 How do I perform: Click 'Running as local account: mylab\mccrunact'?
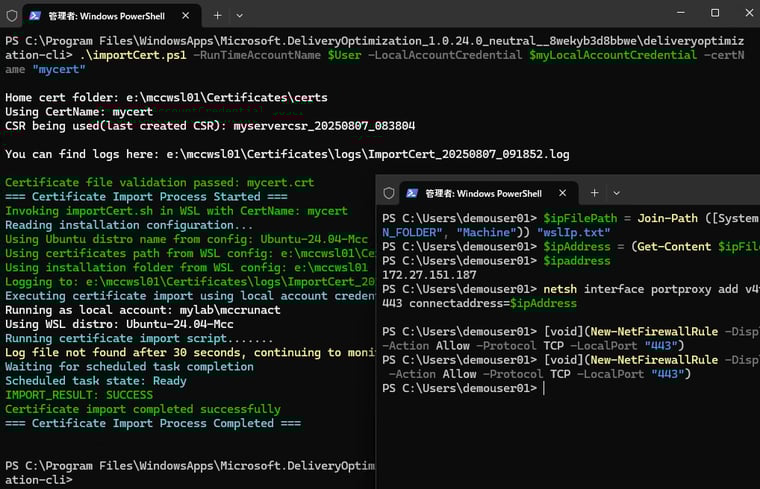pyautogui.click(x=143, y=310)
